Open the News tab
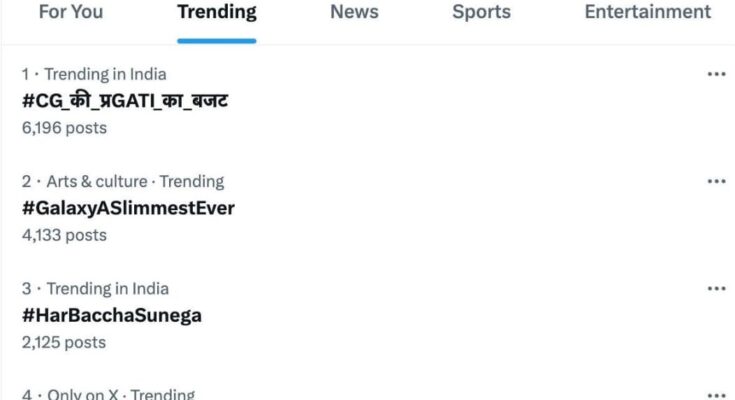This screenshot has height=400, width=735. (x=354, y=12)
